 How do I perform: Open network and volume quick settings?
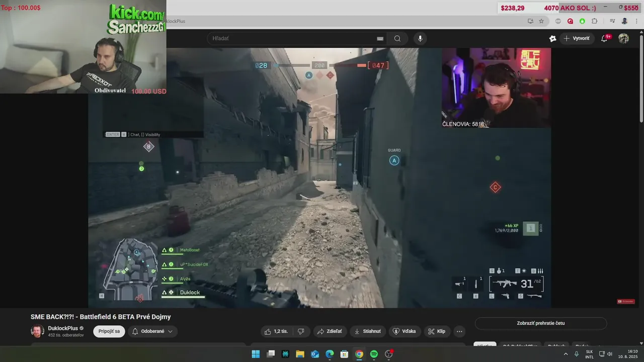point(605,354)
